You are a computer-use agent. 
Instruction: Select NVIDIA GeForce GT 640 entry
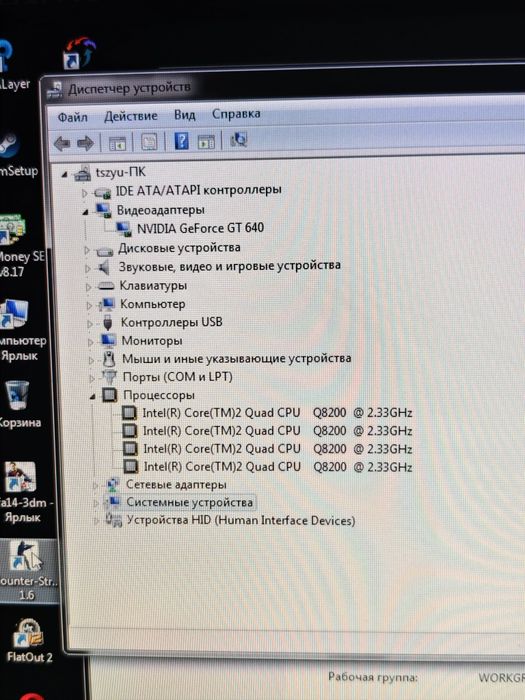[x=200, y=229]
